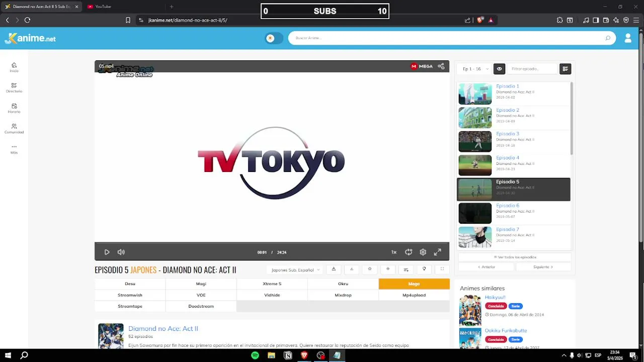Play the video with the play button

point(107,252)
